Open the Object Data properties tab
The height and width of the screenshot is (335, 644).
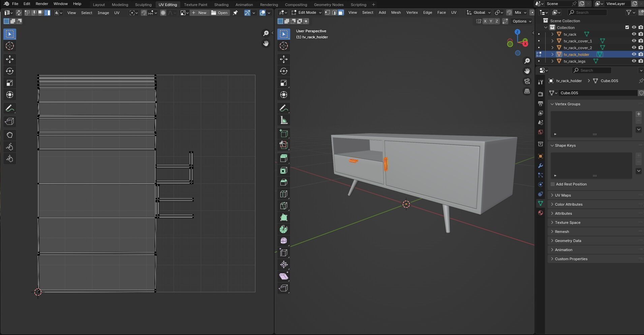[x=541, y=203]
